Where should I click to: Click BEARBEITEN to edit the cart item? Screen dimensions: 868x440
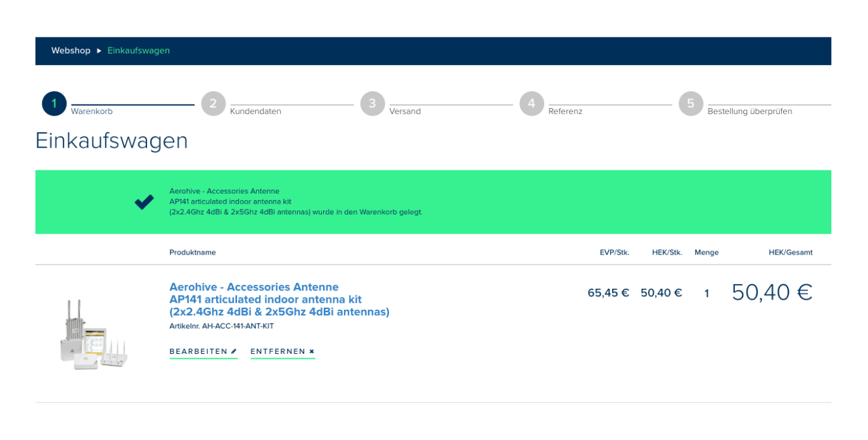tap(203, 352)
